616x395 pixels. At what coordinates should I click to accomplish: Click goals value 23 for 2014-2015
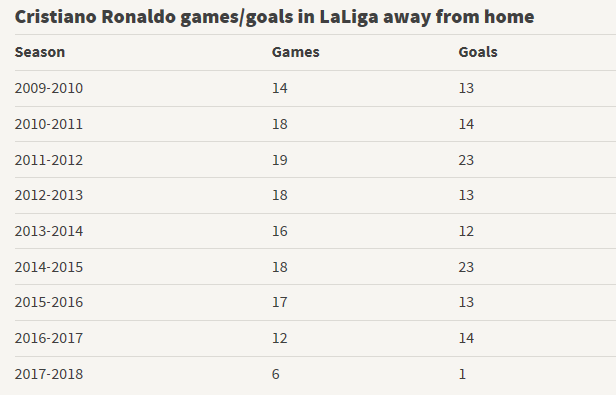(466, 267)
